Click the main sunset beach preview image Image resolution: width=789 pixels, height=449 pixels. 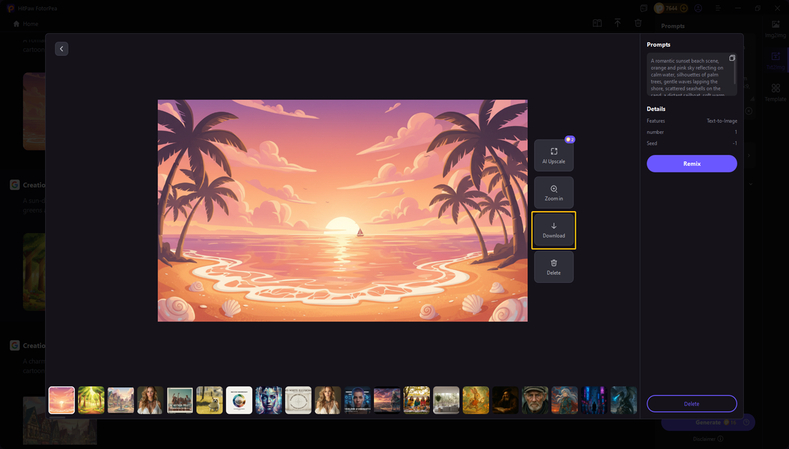point(342,210)
